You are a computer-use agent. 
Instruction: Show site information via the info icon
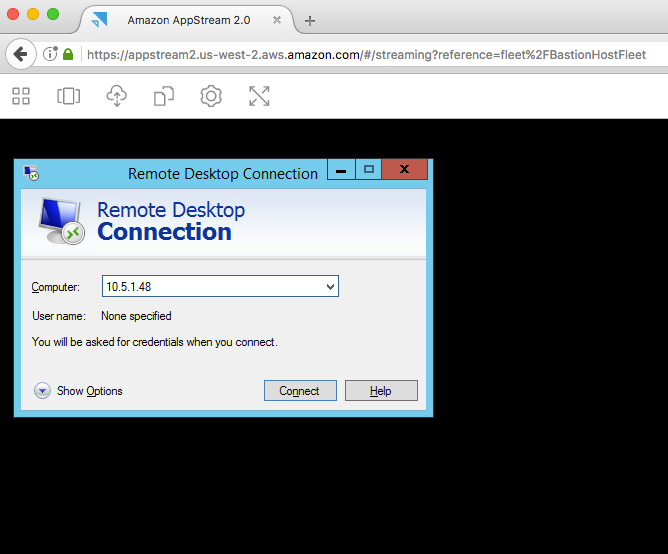[50, 54]
